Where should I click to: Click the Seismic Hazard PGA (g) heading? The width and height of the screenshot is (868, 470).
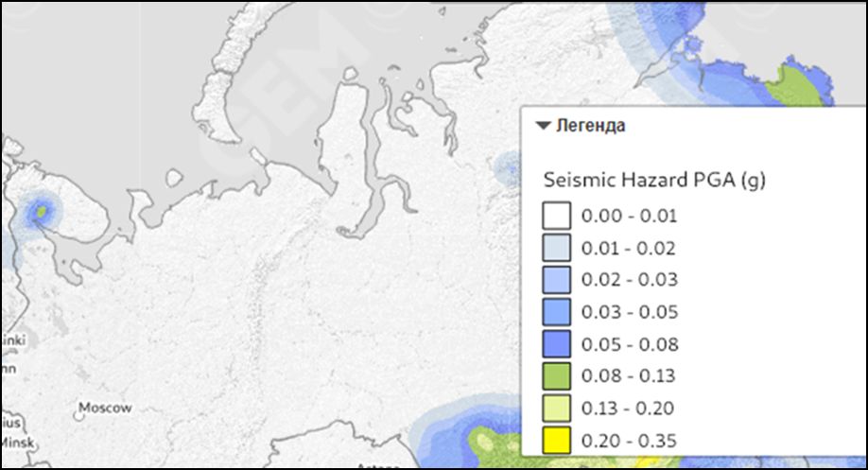[653, 180]
